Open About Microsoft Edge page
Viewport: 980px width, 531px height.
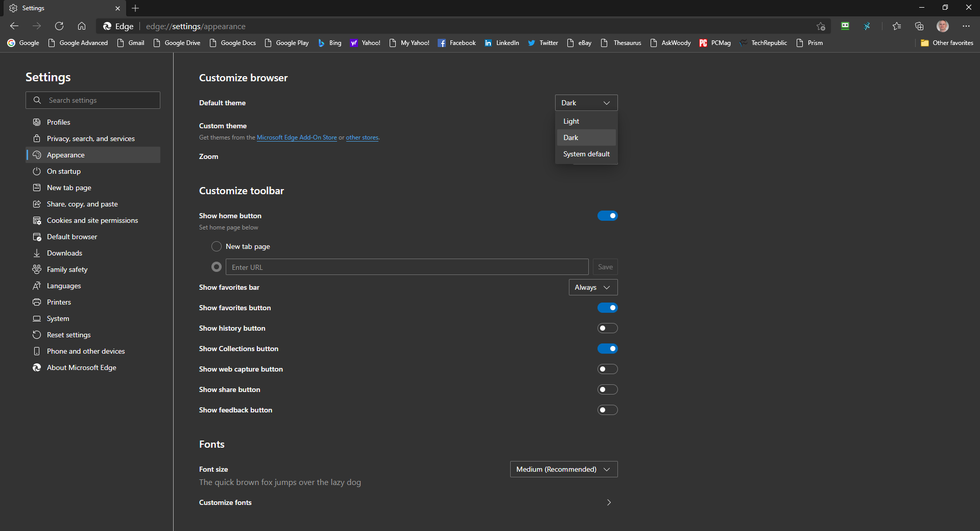pyautogui.click(x=93, y=367)
